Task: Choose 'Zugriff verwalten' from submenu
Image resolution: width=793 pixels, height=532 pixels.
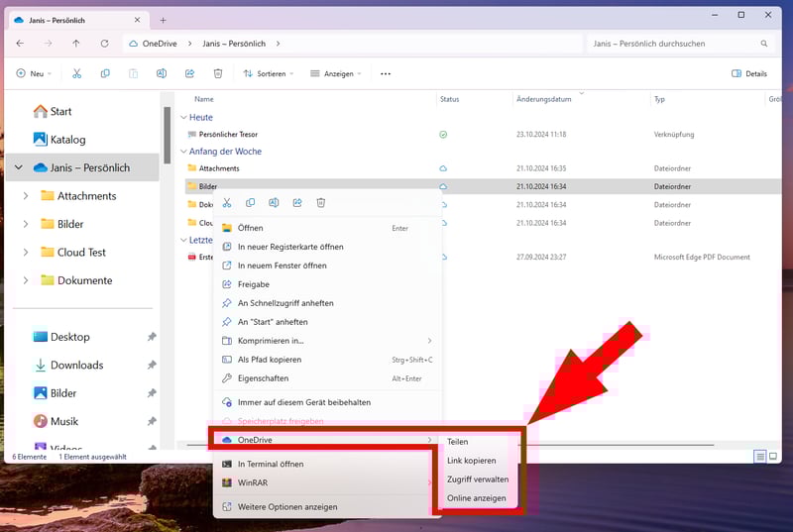Action: [477, 479]
